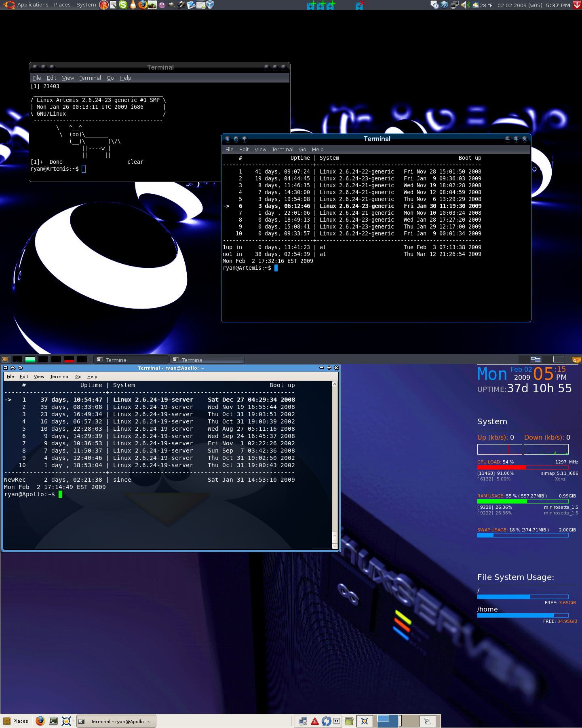
Task: Launch Pidgin messenger from the top panel
Action: pyautogui.click(x=162, y=5)
